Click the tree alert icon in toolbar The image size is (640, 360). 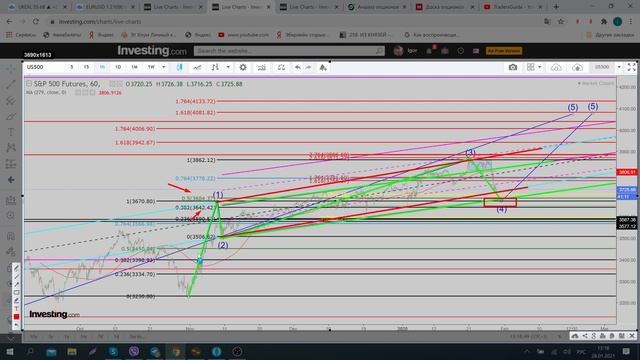(323, 67)
